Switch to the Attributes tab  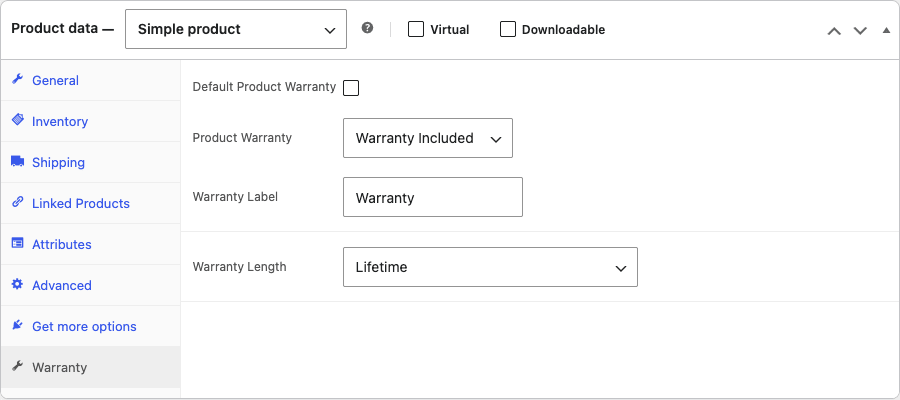91,244
